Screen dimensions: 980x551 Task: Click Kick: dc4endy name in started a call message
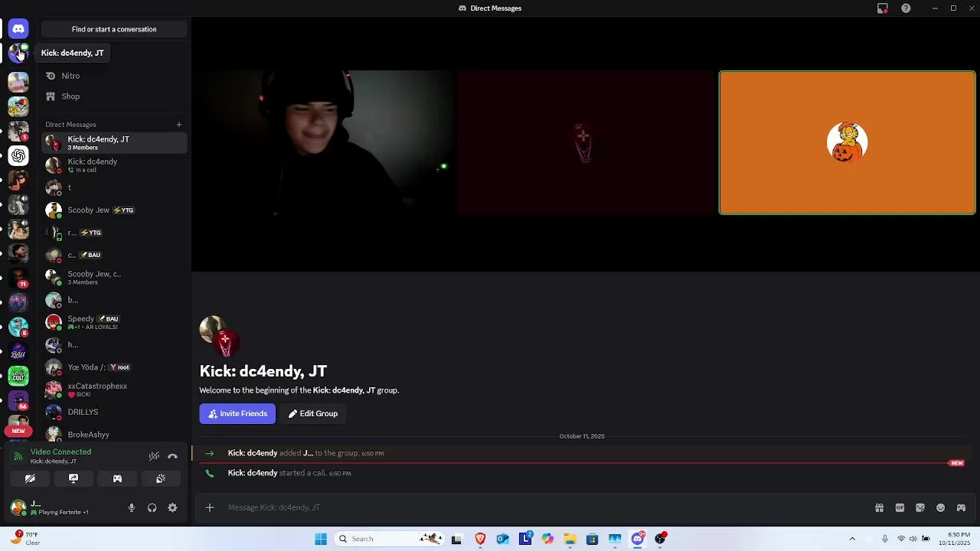pyautogui.click(x=253, y=473)
